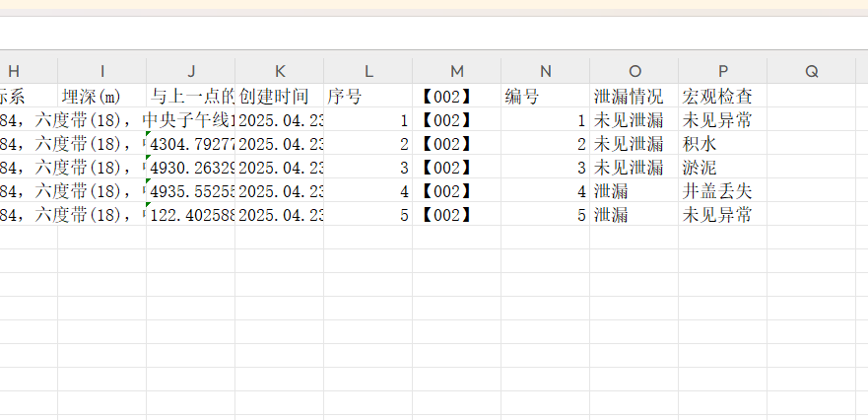Click the 序号 header cell
The height and width of the screenshot is (420, 868).
[367, 97]
